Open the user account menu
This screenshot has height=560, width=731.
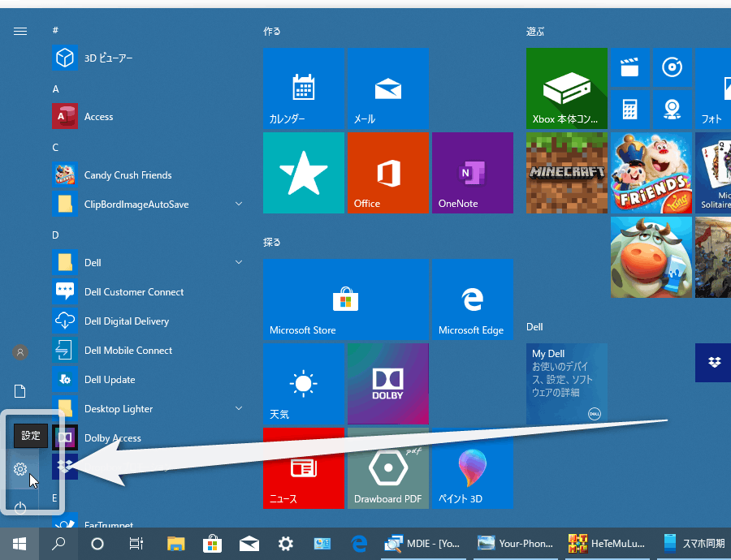(x=20, y=353)
